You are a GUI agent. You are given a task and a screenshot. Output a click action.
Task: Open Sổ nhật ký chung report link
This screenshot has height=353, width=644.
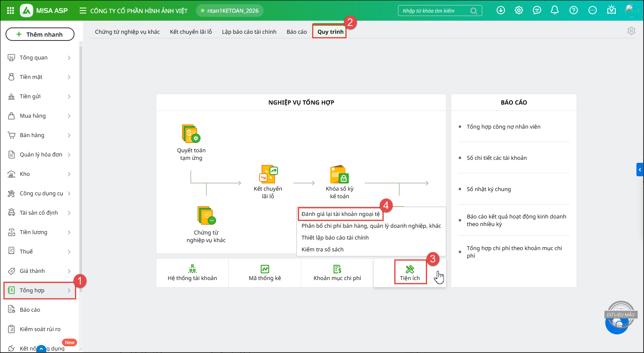tap(489, 189)
